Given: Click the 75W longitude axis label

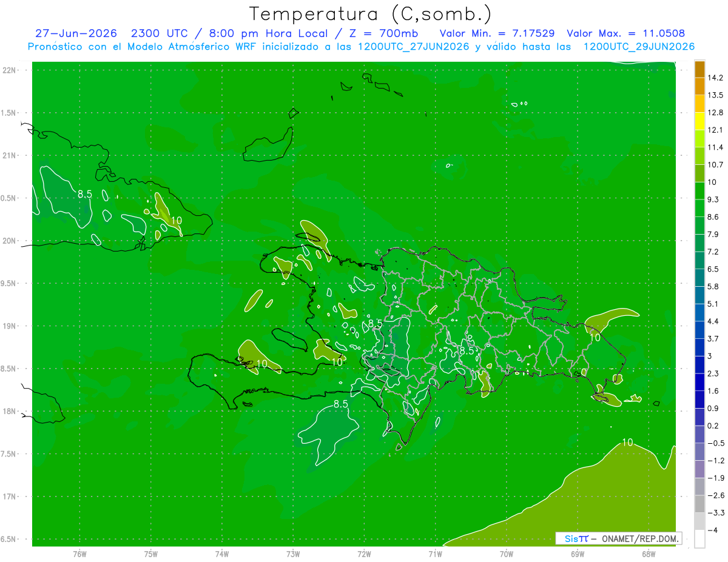Looking at the screenshot, I should pos(150,554).
